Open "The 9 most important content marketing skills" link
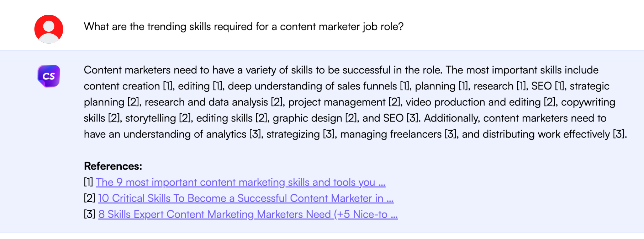 (241, 182)
